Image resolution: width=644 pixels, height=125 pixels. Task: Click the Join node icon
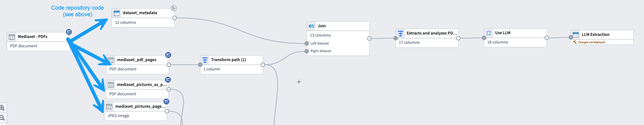click(312, 26)
